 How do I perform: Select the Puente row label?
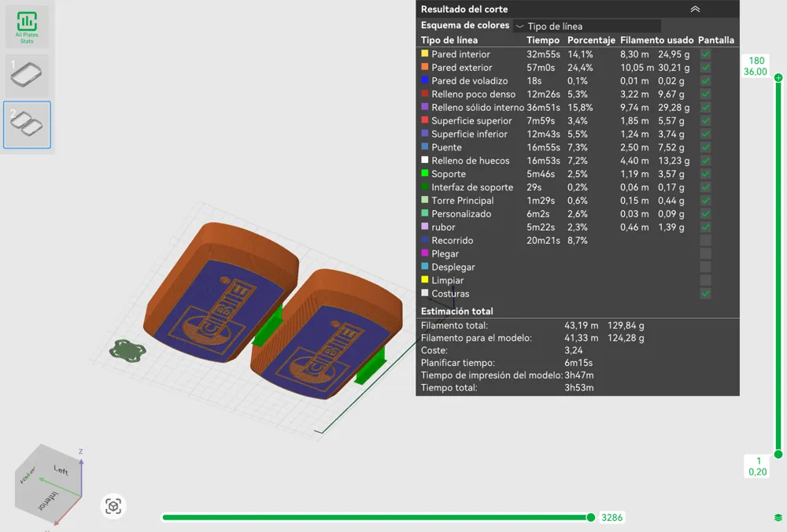[x=446, y=147]
